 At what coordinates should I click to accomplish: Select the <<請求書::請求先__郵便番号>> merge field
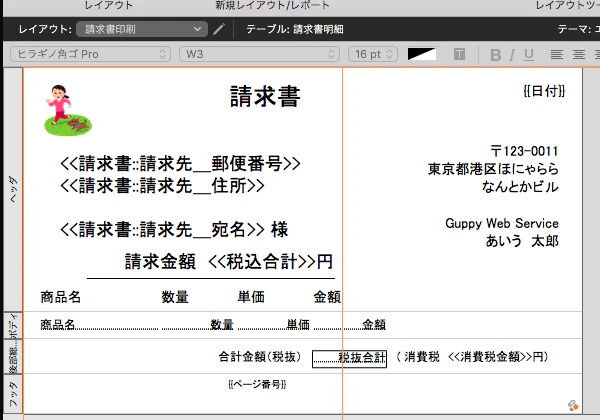point(180,163)
